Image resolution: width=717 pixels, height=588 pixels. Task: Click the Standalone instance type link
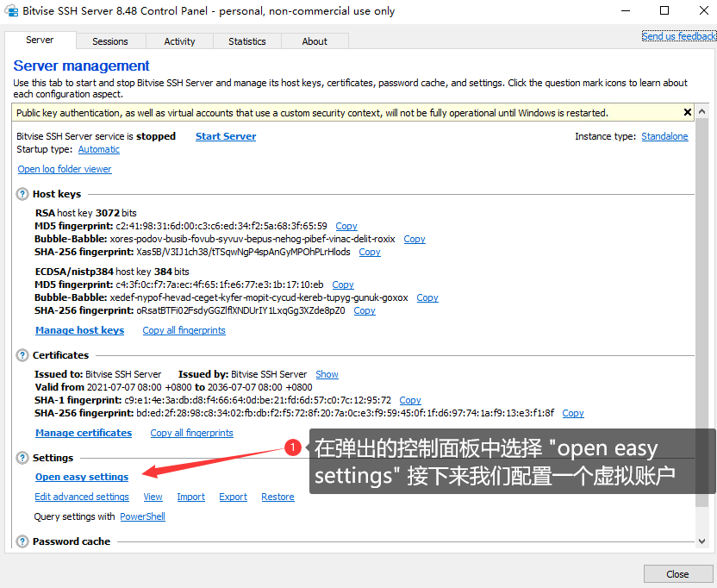point(664,136)
